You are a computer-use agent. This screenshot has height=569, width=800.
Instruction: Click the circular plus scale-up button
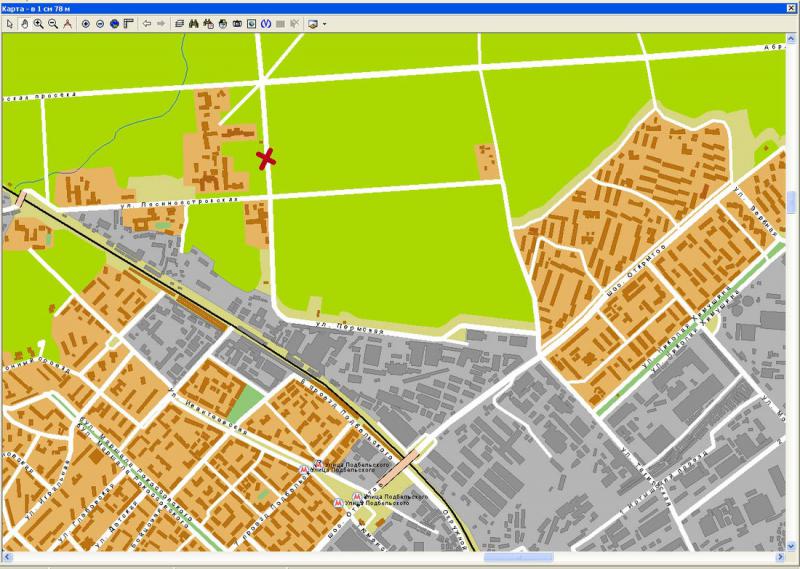[x=86, y=24]
